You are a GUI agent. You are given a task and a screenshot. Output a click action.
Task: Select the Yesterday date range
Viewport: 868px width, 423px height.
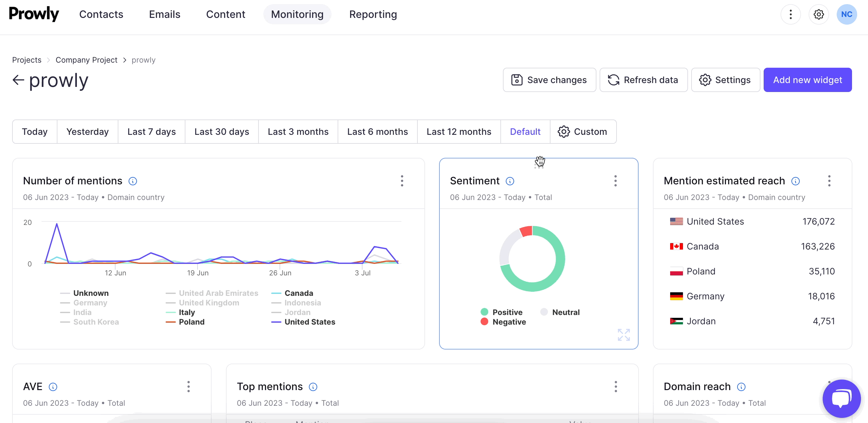click(x=88, y=132)
